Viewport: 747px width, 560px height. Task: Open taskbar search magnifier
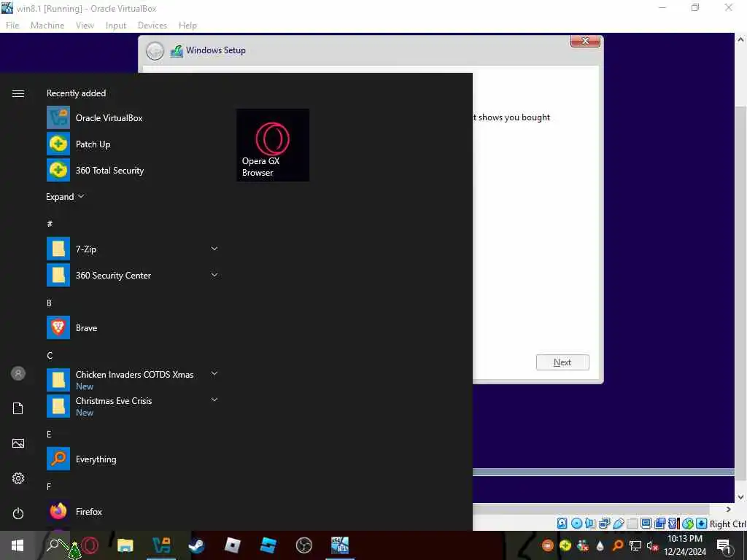[53, 544]
